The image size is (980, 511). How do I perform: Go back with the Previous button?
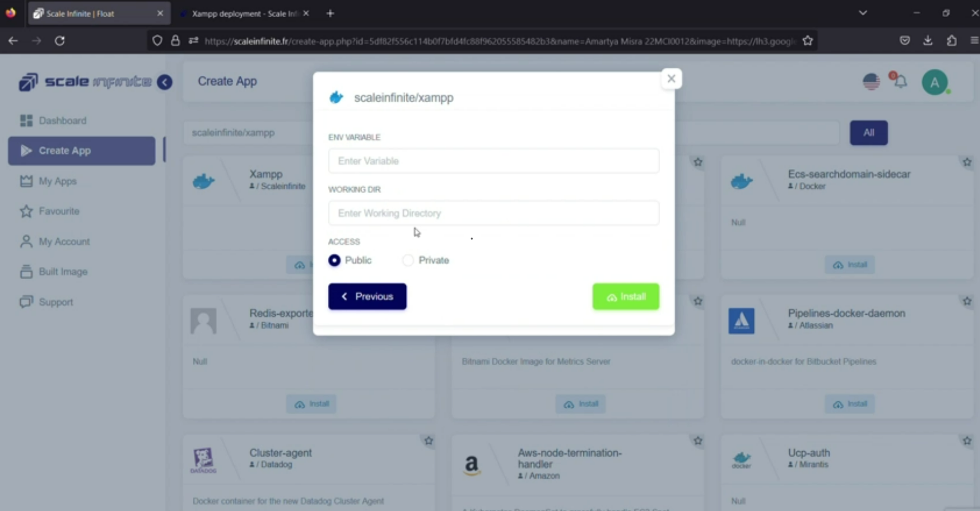367,296
